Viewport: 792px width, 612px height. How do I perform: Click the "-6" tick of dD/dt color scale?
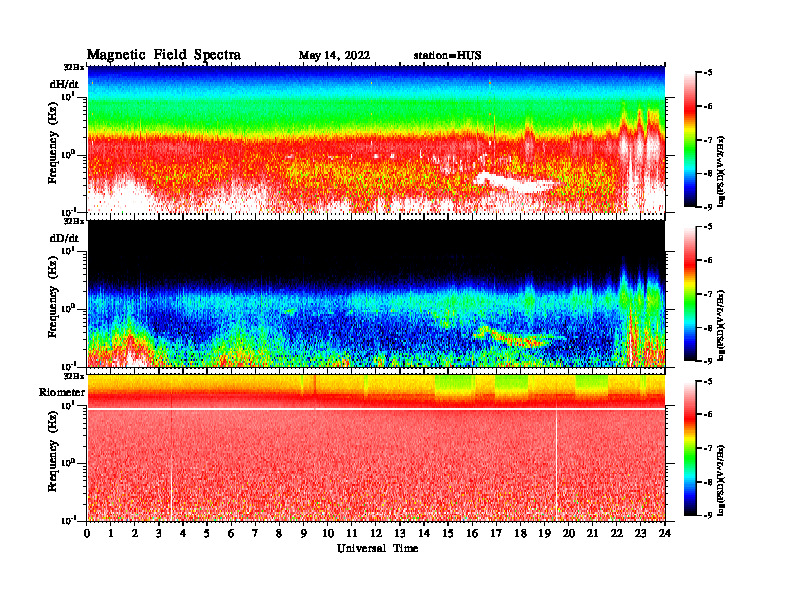[708, 260]
